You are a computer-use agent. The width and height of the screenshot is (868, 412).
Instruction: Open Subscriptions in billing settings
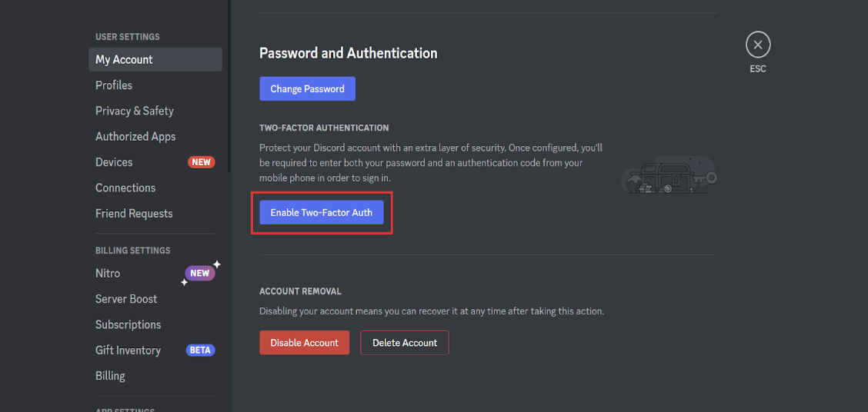(x=128, y=324)
